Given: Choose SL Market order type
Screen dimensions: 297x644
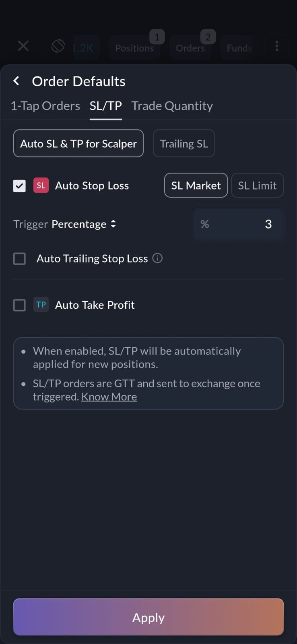Looking at the screenshot, I should pyautogui.click(x=196, y=186).
